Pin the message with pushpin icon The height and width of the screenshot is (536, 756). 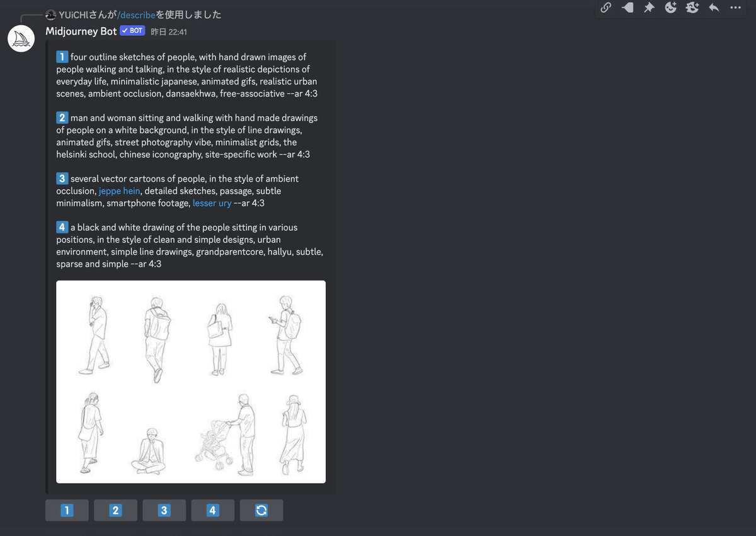click(x=649, y=8)
